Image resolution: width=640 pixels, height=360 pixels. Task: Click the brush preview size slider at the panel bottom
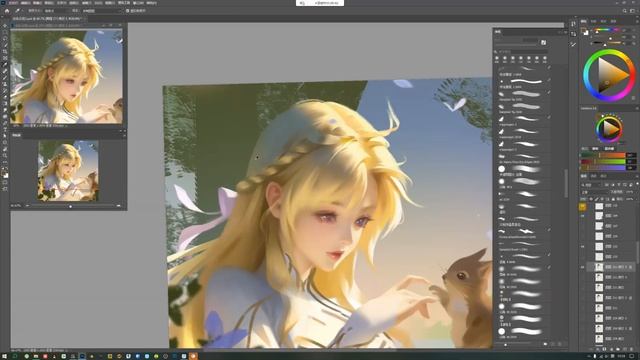click(506, 345)
